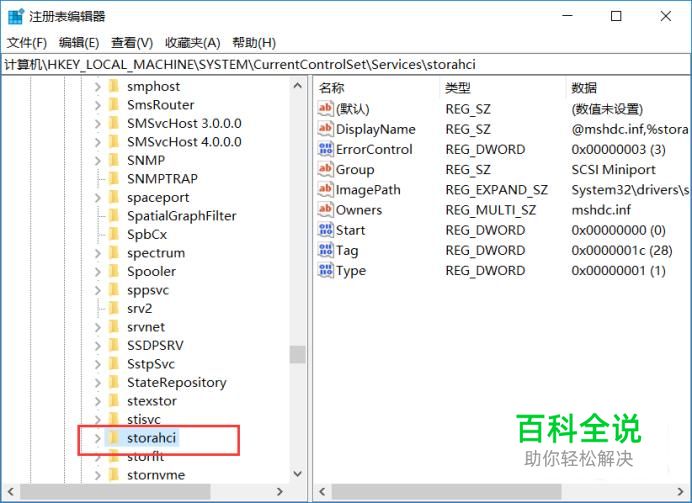
Task: Click the storahci folder icon
Action: click(114, 438)
